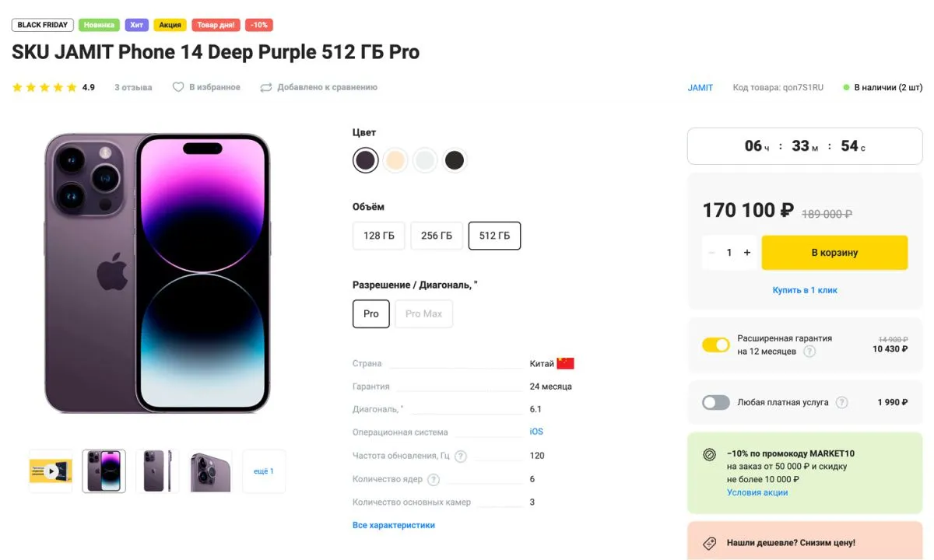This screenshot has width=934, height=560.
Task: Click the price tag icon in lower banner
Action: pos(709,543)
